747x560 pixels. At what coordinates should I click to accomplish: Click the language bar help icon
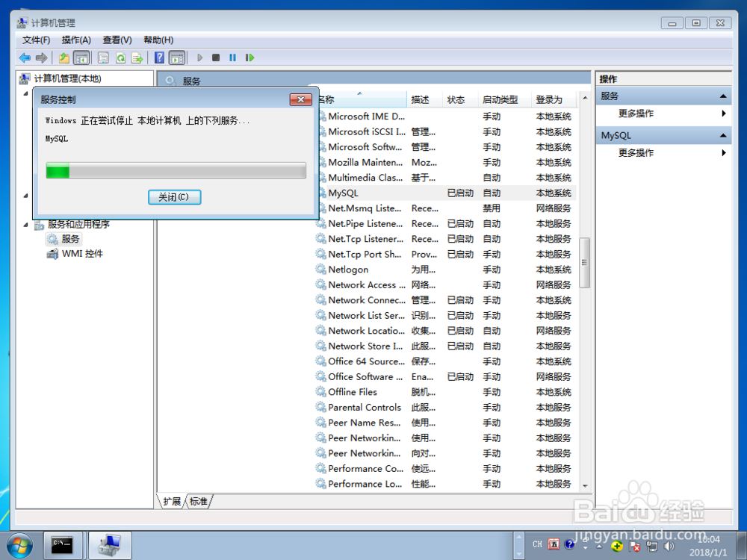point(569,544)
